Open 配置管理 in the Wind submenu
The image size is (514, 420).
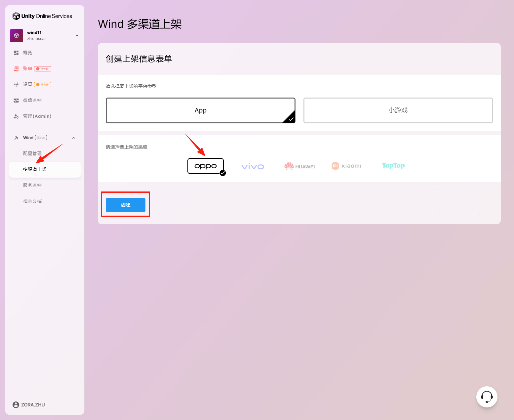tap(32, 153)
